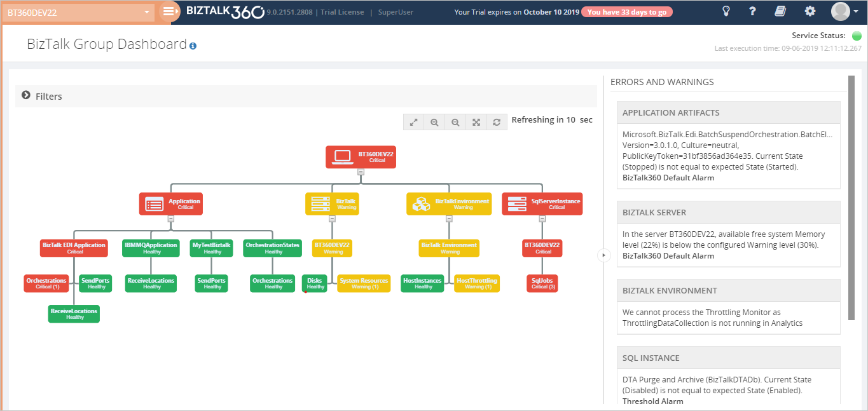This screenshot has width=868, height=411.
Task: Select the System Resources Warning (1) node
Action: [363, 283]
